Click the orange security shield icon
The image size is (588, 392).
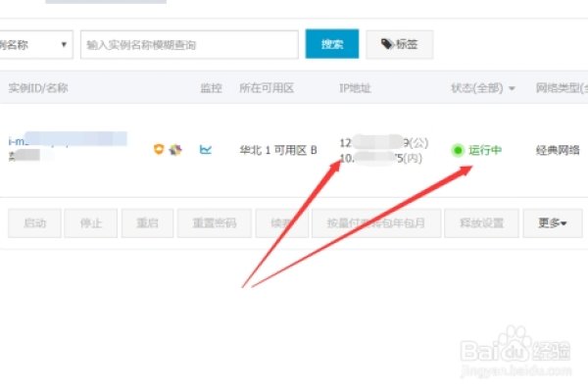159,149
